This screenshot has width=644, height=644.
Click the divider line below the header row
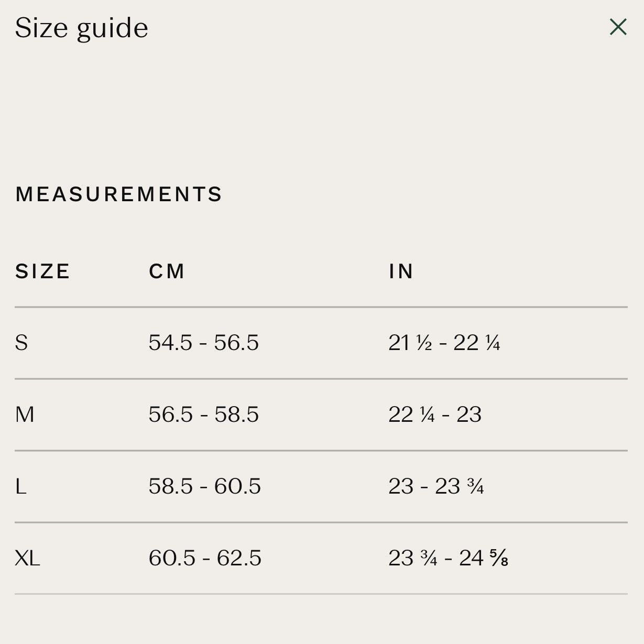click(321, 307)
